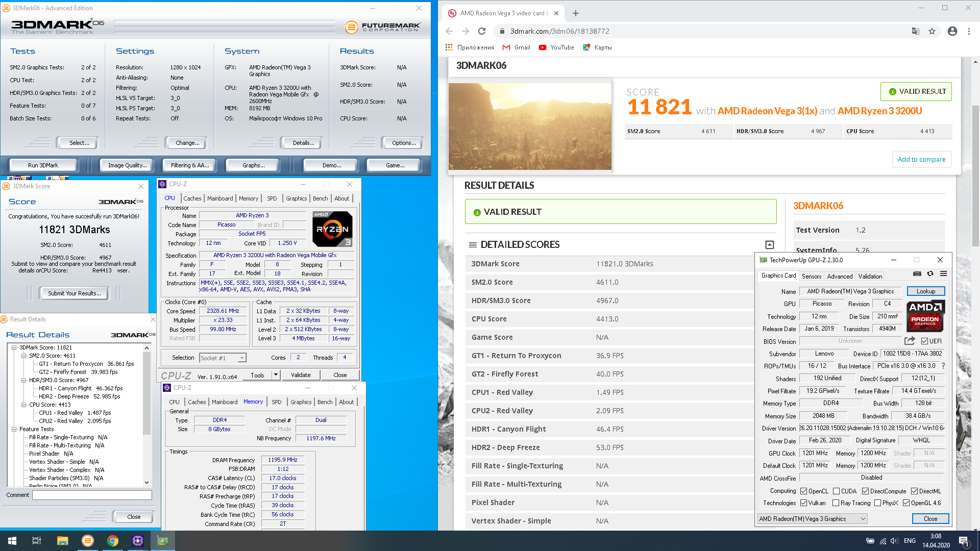The width and height of the screenshot is (980, 551).
Task: Click the BIOS export share icon in GPU-Z
Action: point(910,341)
